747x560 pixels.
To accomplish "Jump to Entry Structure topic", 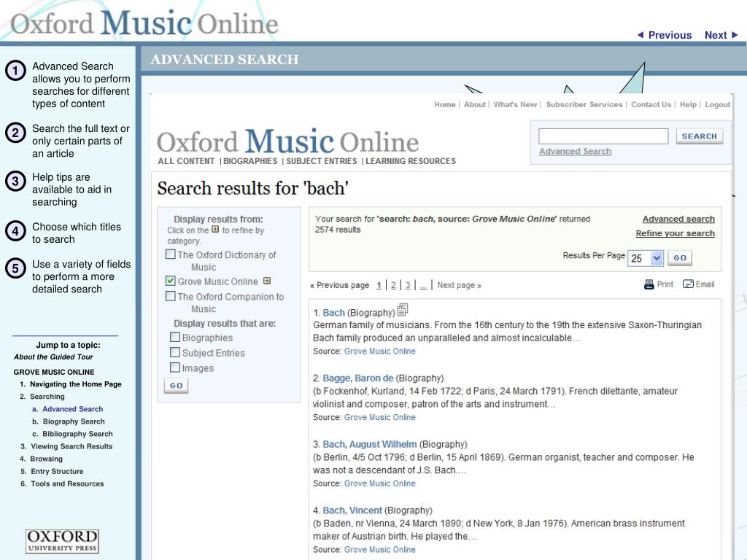I will coord(57,471).
